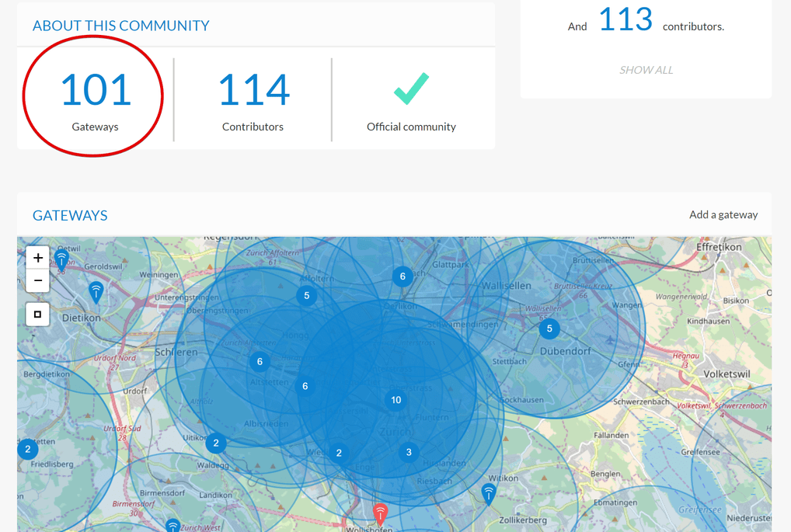Click the Volketswil label on the map
Image resolution: width=791 pixels, height=532 pixels.
click(727, 374)
